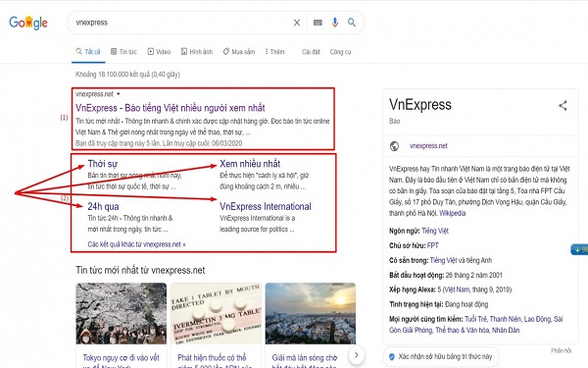Screen dimensions: 588x368
Task: Open the Công cụ tools options
Action: coord(340,52)
